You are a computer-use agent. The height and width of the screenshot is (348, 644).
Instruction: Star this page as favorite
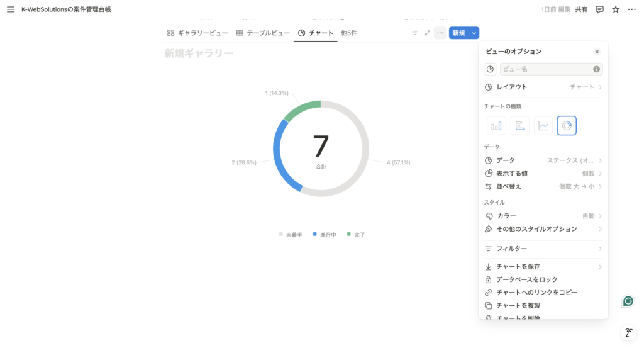click(x=616, y=9)
